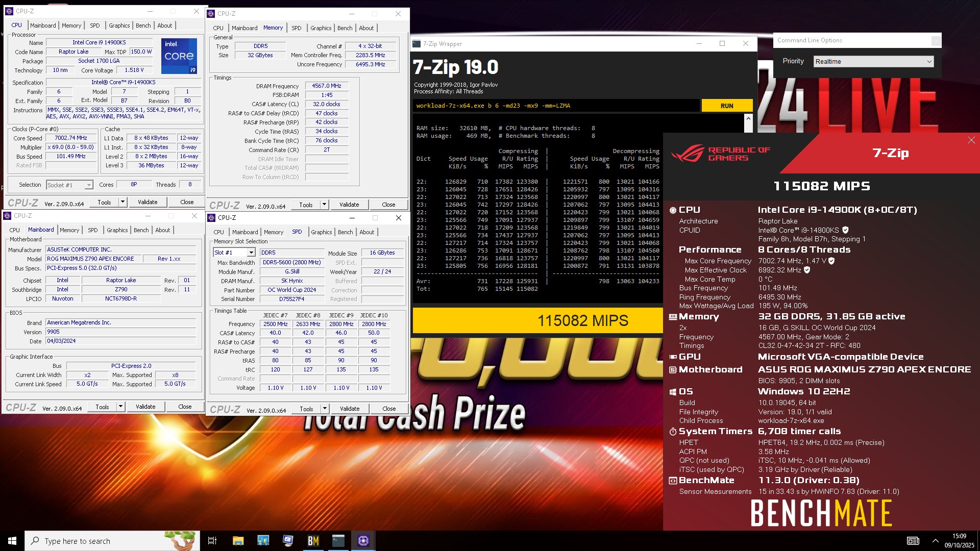Click the CPU section icon in BenchMate

(673, 210)
